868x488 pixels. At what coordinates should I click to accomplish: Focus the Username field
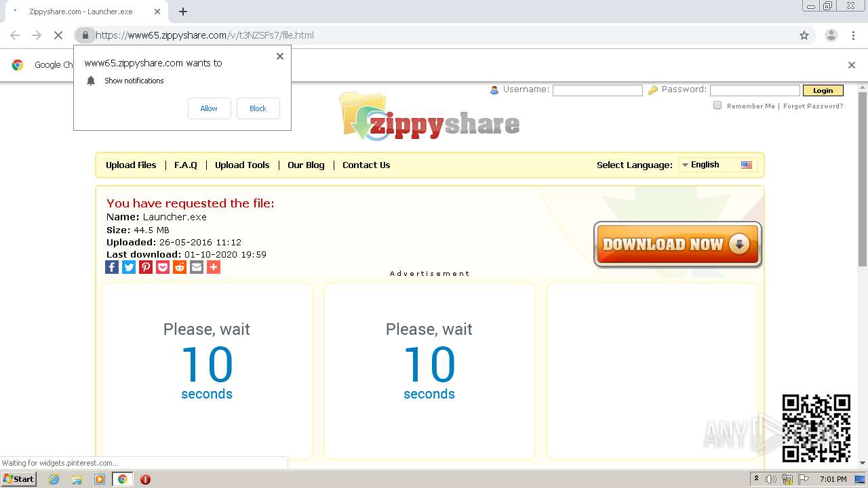pos(597,90)
